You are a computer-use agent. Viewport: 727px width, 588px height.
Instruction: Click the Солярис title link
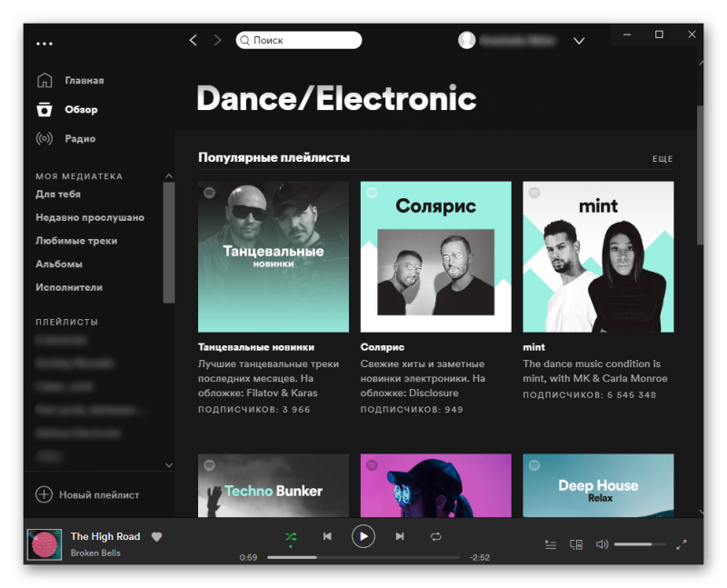click(383, 347)
